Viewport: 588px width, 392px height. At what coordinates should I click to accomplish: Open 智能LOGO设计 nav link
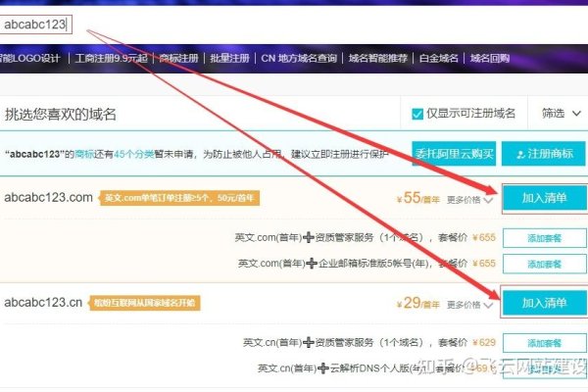(30, 58)
